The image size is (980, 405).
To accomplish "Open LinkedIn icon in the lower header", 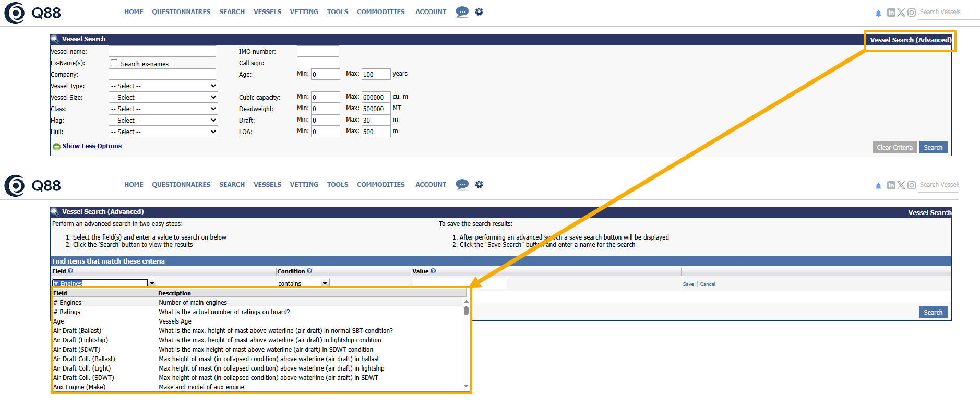I will point(891,185).
